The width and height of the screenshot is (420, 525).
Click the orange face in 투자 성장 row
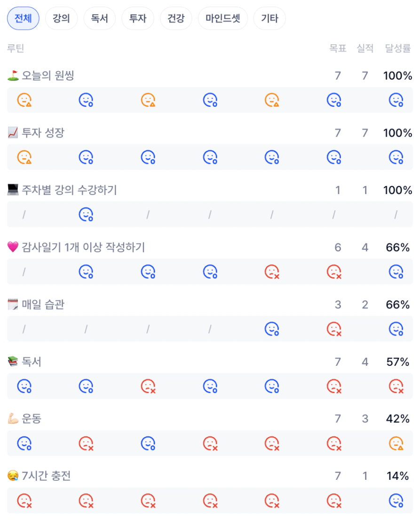coord(24,157)
